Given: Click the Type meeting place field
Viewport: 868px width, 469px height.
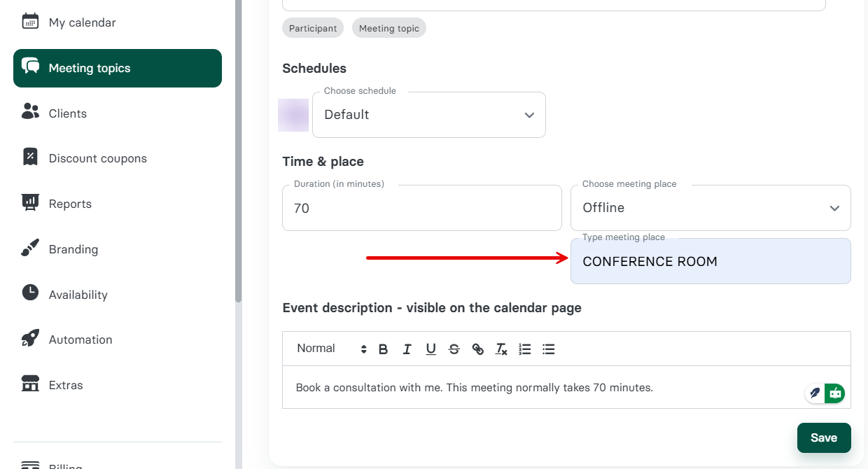Looking at the screenshot, I should [710, 262].
